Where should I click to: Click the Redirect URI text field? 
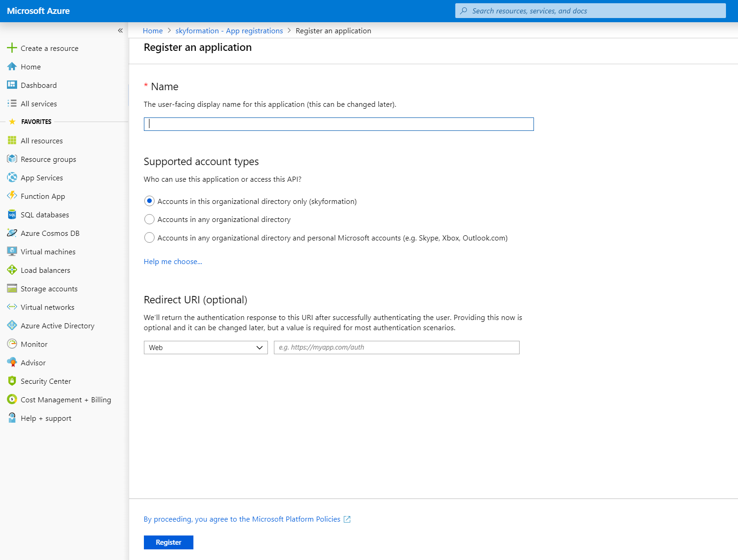(x=397, y=347)
